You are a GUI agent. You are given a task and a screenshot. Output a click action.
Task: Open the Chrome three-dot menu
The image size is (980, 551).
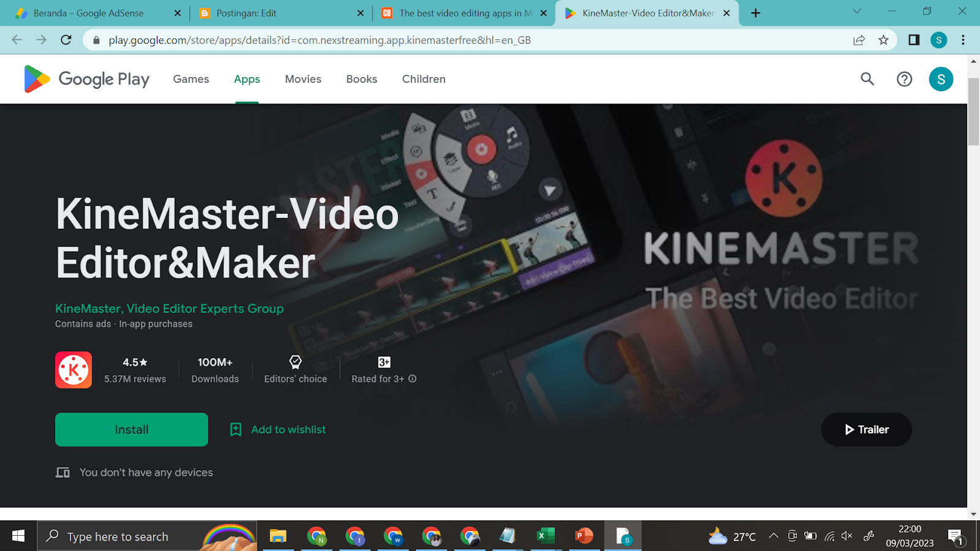click(963, 40)
